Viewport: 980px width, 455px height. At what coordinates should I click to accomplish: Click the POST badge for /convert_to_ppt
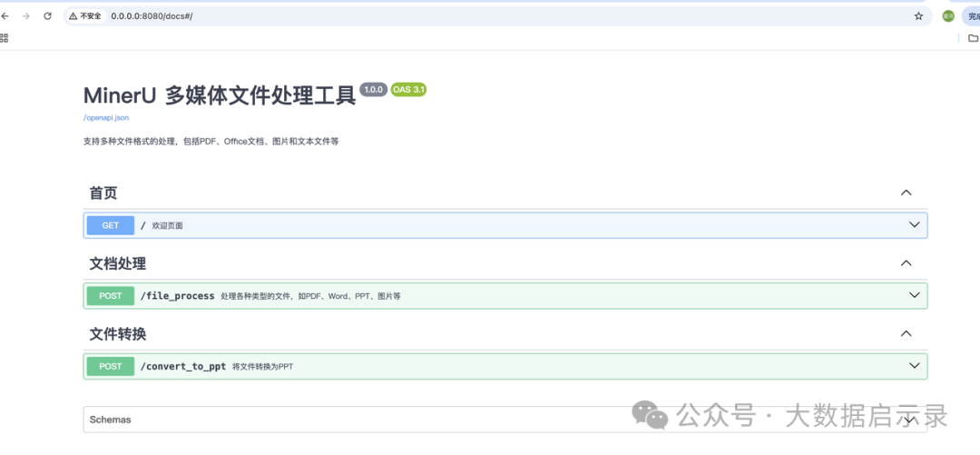tap(111, 366)
